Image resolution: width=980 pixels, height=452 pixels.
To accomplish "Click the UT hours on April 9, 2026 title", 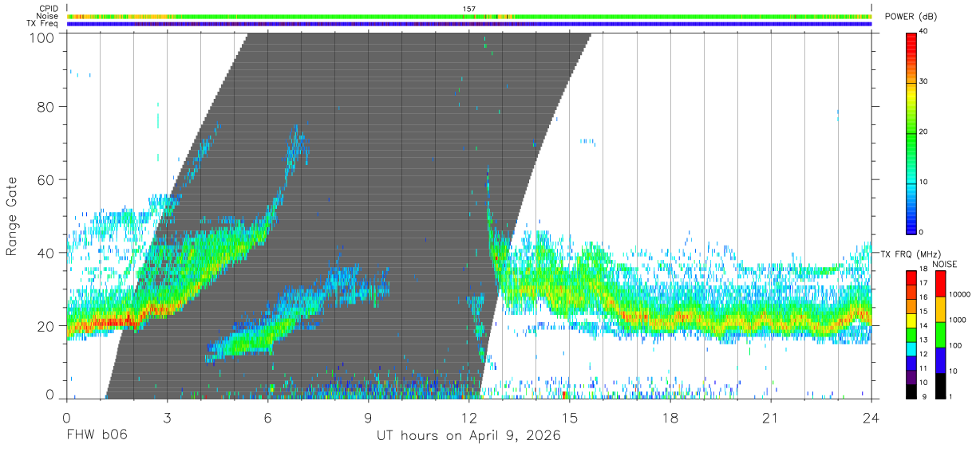I will [468, 435].
